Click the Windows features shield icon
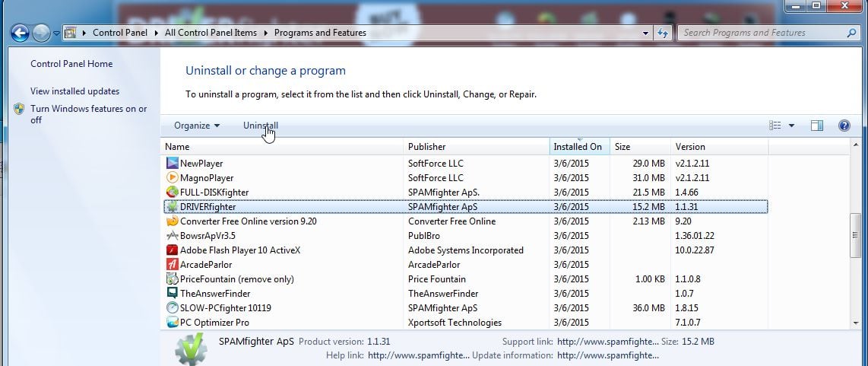This screenshot has height=366, width=868. click(19, 109)
